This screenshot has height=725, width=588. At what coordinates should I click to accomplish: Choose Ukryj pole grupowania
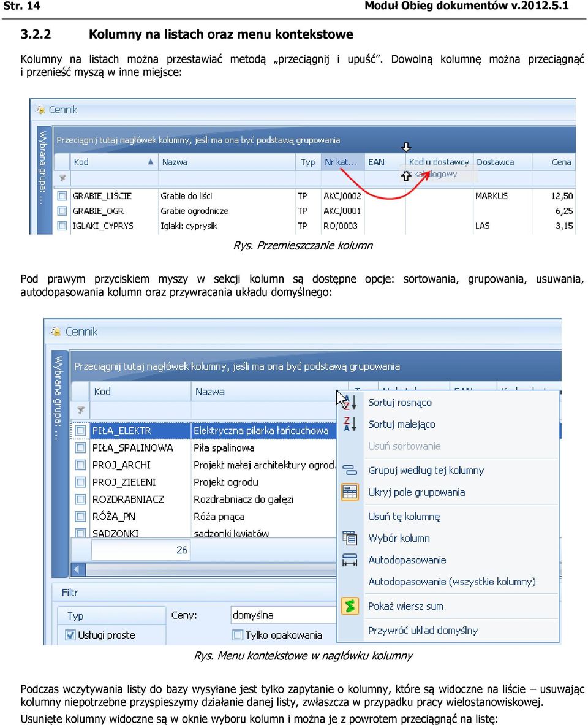417,492
